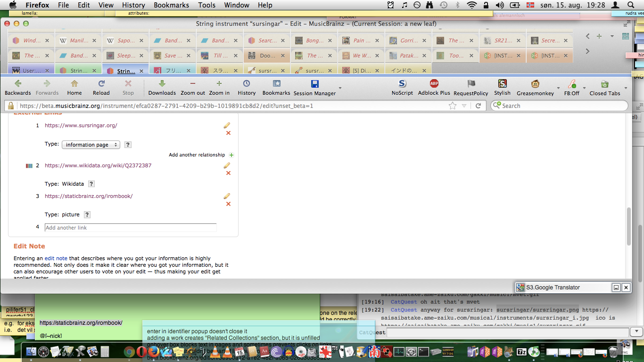Click the Chrome icon in the Dock

[129, 352]
